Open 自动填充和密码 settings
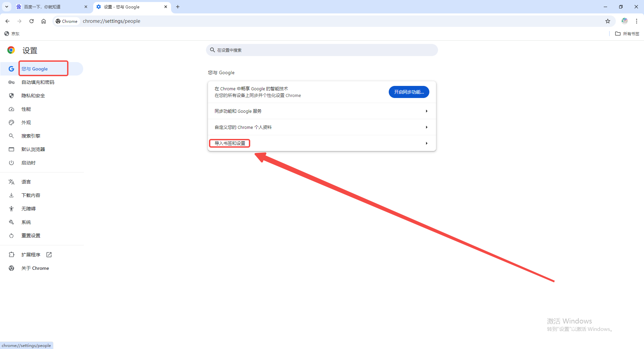Viewport: 644px width, 349px height. coord(42,82)
